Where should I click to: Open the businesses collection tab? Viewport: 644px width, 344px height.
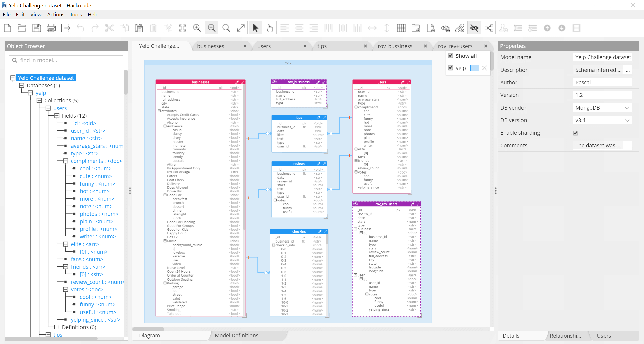[x=212, y=46]
